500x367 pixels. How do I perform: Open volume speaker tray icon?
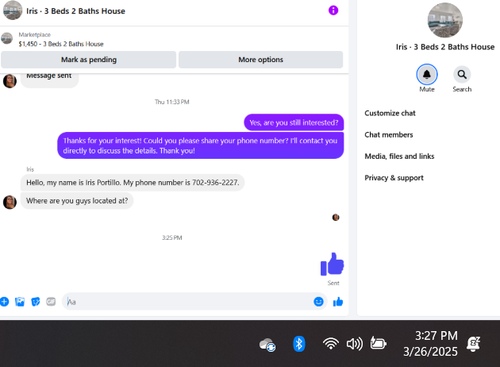(x=354, y=344)
